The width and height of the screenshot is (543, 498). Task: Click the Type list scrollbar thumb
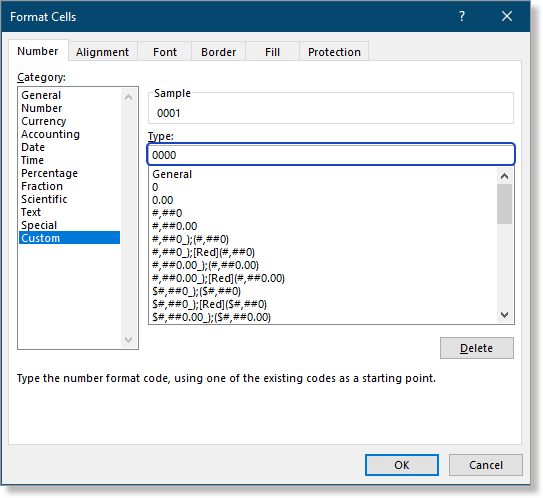505,204
